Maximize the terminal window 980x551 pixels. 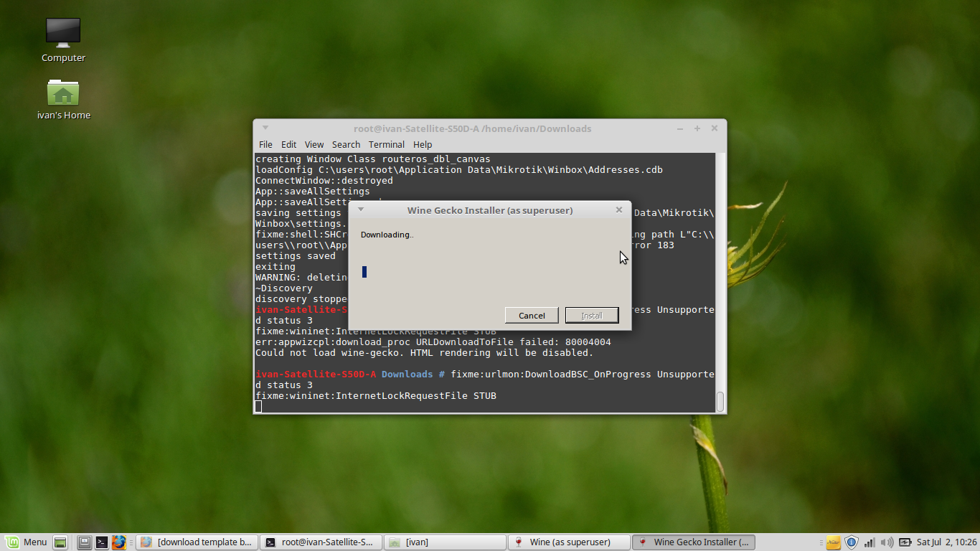[x=697, y=128]
